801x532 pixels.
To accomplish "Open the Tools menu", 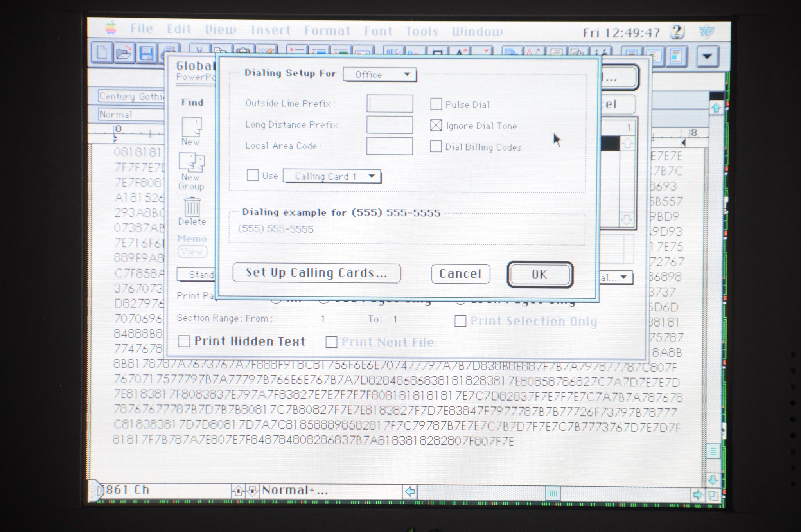I will click(x=421, y=31).
